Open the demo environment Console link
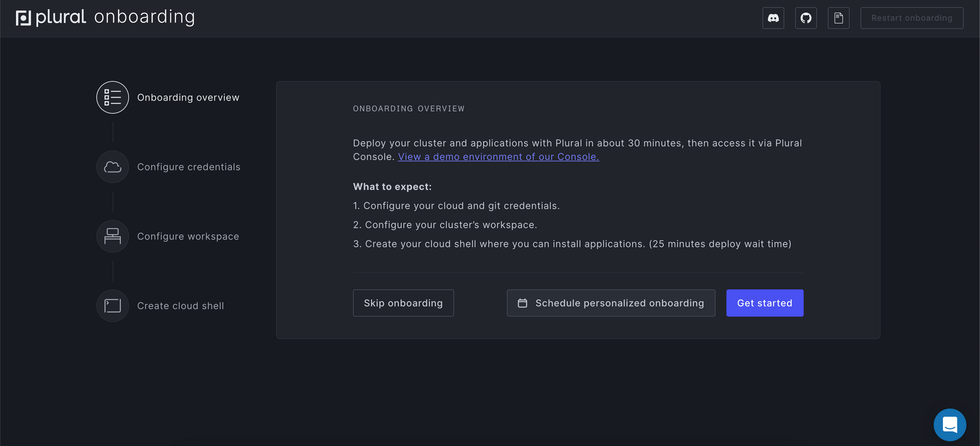This screenshot has width=980, height=446. tap(498, 157)
